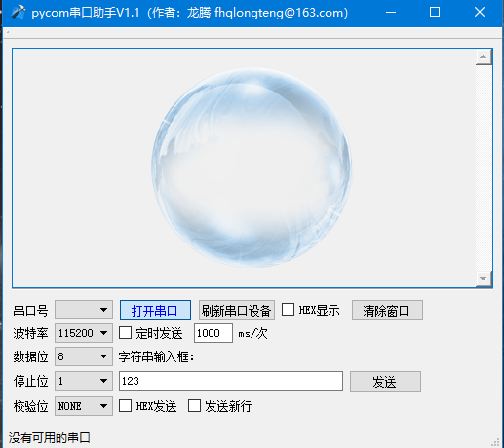The width and height of the screenshot is (504, 448).
Task: Click the scrollbar down arrow in receive area
Action: [484, 279]
